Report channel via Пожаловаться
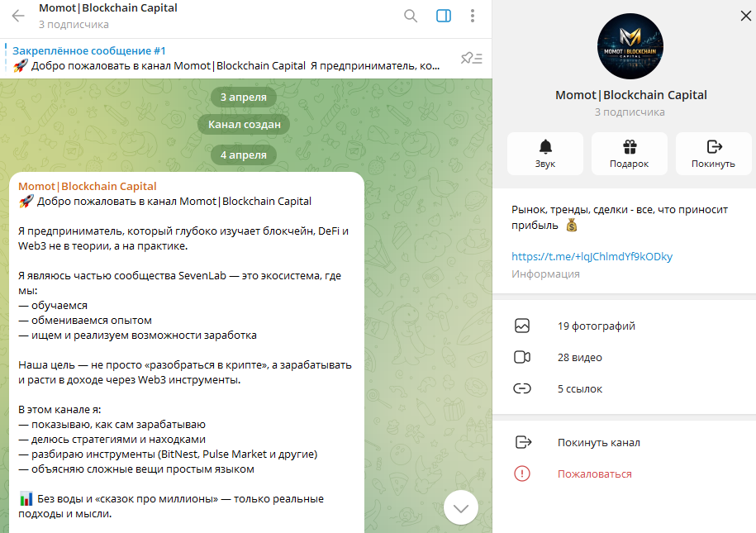The height and width of the screenshot is (533, 756). coord(624,474)
